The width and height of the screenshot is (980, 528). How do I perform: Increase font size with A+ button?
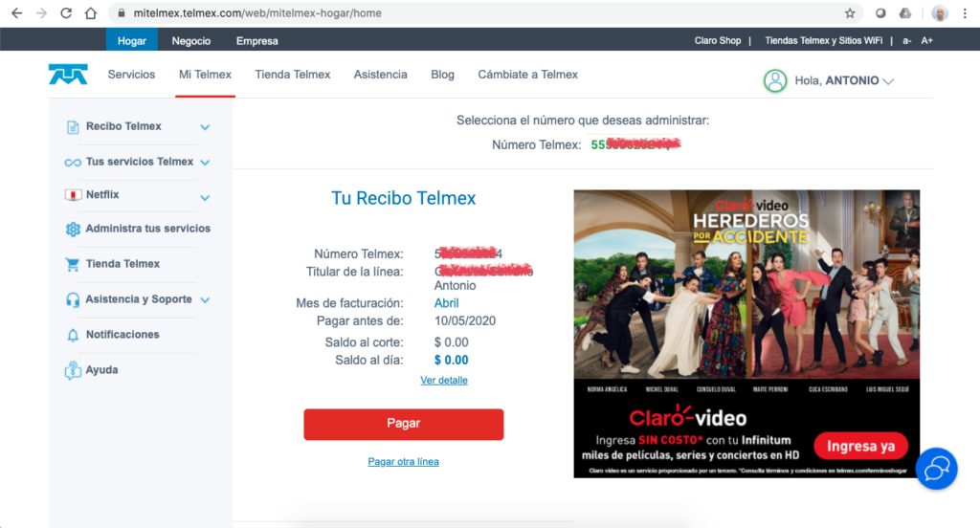point(926,40)
